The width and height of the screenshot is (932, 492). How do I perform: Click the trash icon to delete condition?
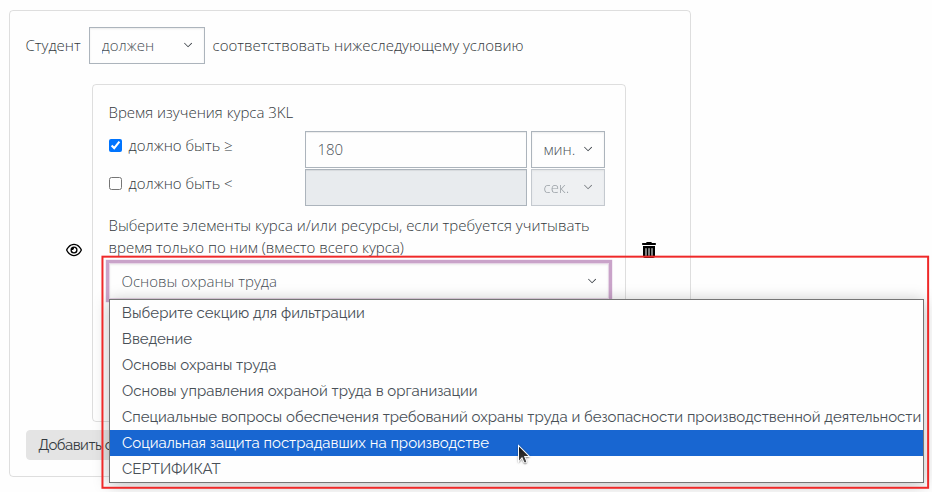(x=649, y=249)
